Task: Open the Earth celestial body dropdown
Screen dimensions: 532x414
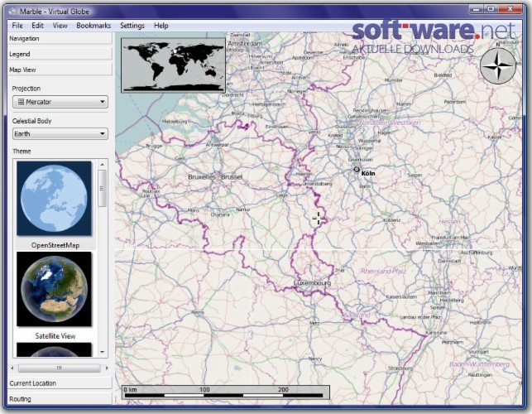Action: click(60, 134)
